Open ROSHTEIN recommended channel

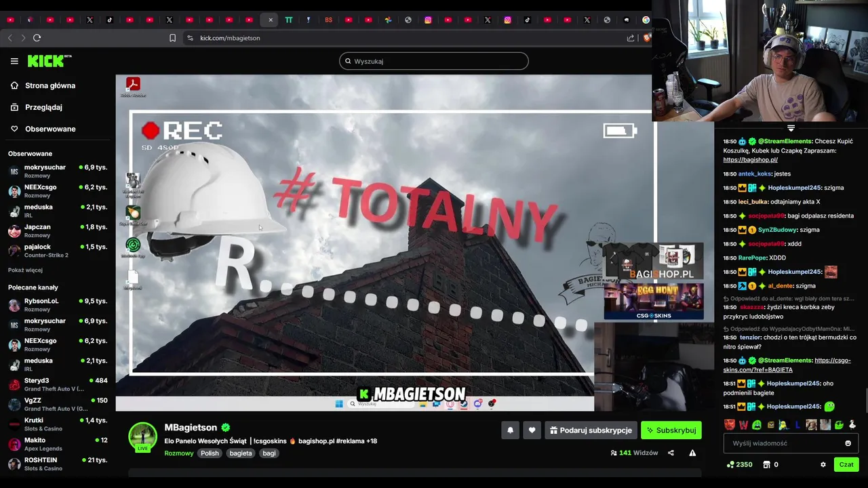(58, 464)
